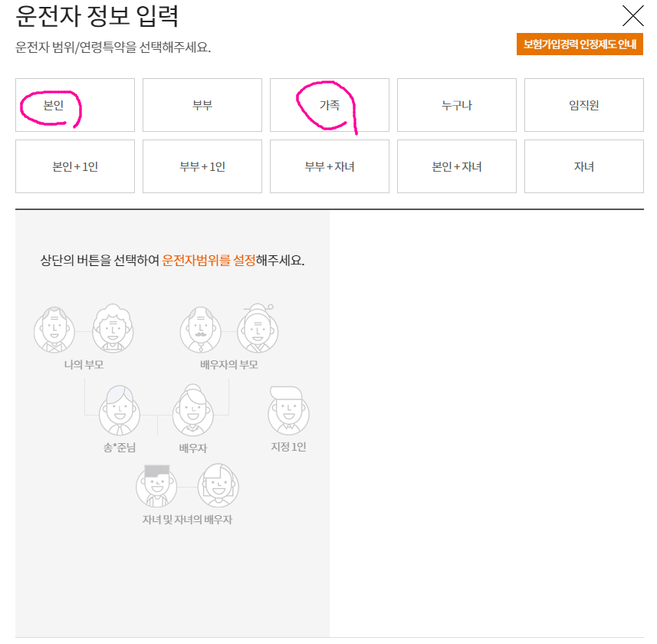Screen dimensions: 657x644
Task: Close the 운전자 정보 입력 dialog
Action: pyautogui.click(x=632, y=15)
